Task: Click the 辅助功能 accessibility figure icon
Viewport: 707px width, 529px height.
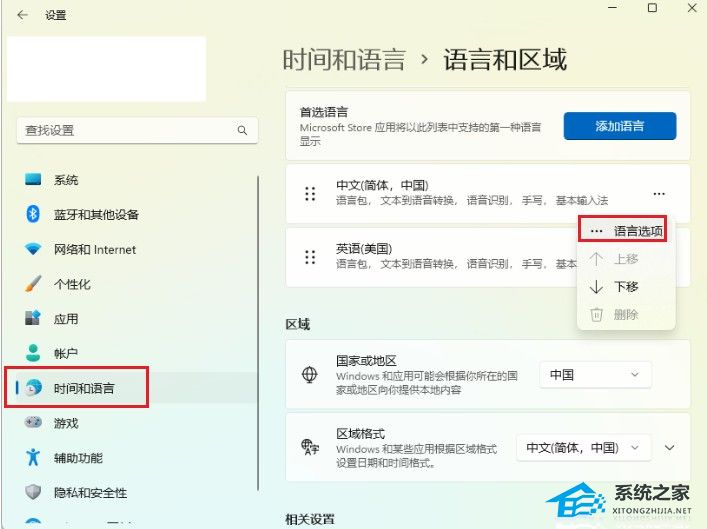Action: click(33, 457)
